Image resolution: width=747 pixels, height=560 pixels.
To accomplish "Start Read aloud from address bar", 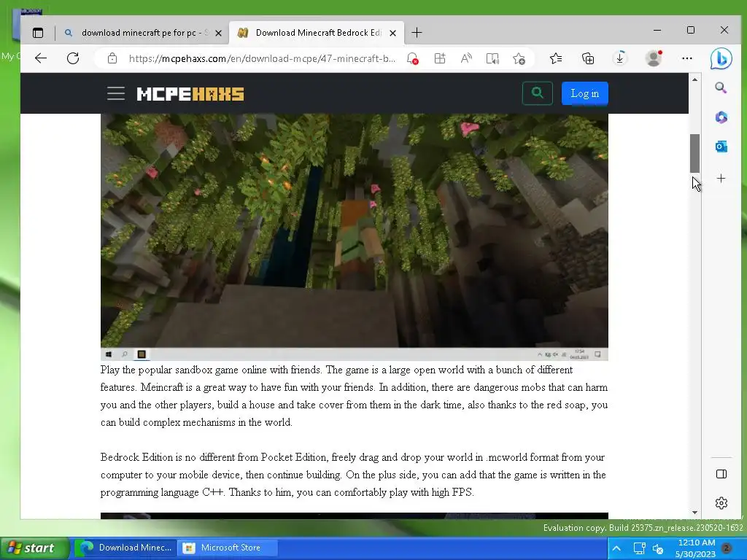I will coord(466,58).
